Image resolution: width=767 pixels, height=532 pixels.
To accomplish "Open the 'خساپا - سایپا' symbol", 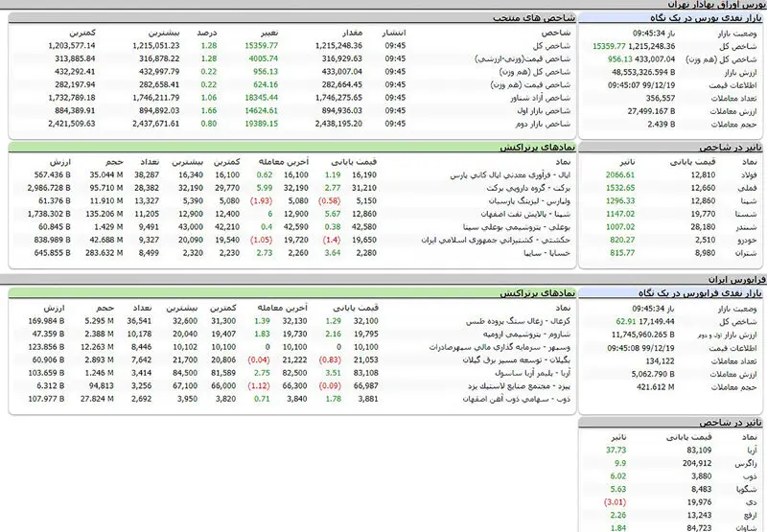I will 546,253.
